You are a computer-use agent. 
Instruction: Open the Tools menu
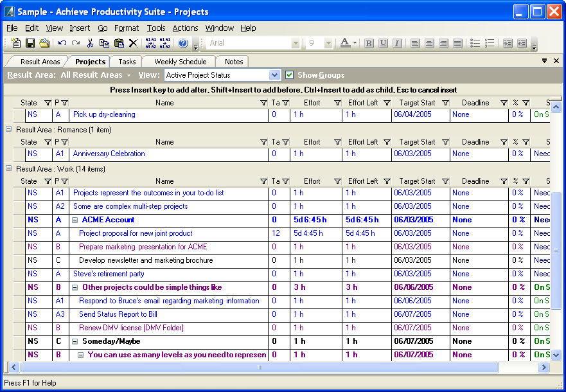pyautogui.click(x=156, y=28)
